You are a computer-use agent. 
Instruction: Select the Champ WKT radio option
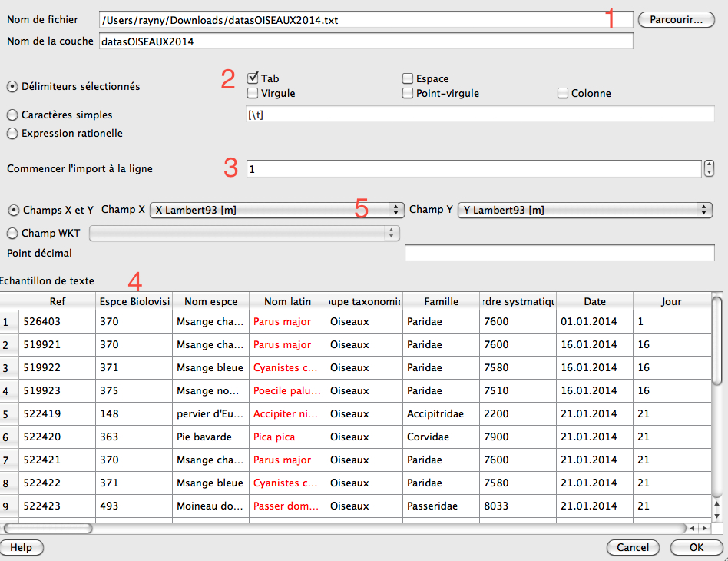12,233
